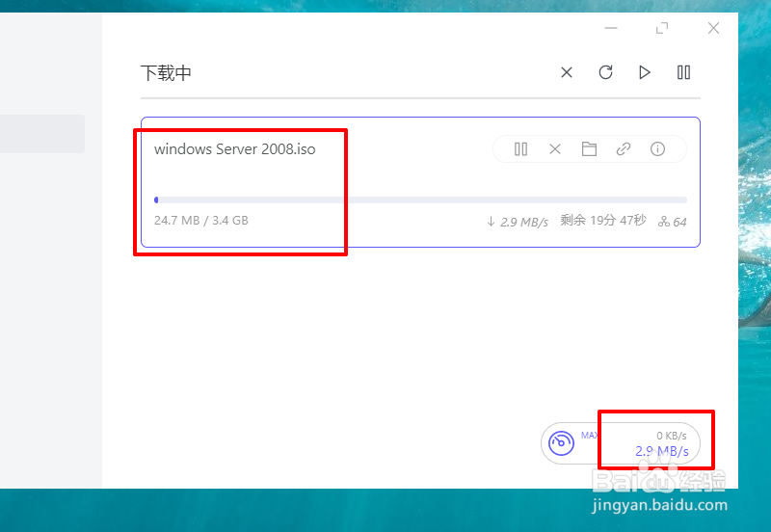The height and width of the screenshot is (532, 771).
Task: Delete all tasks with the header X icon
Action: click(567, 73)
